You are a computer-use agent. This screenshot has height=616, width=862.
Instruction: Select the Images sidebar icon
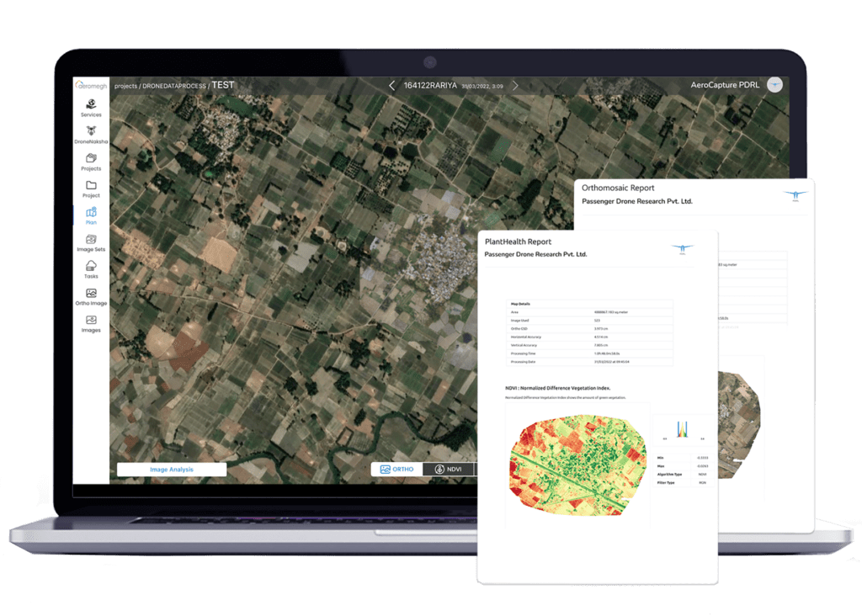tap(91, 321)
